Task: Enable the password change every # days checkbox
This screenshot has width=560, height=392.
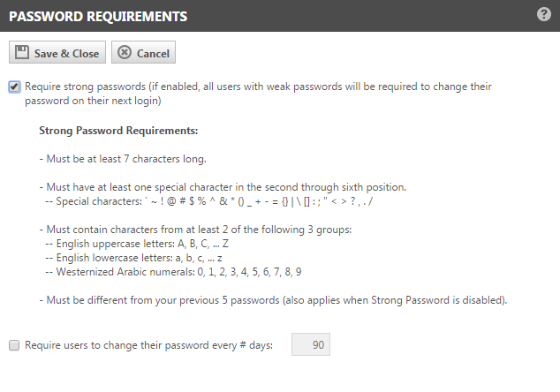Action: [14, 345]
